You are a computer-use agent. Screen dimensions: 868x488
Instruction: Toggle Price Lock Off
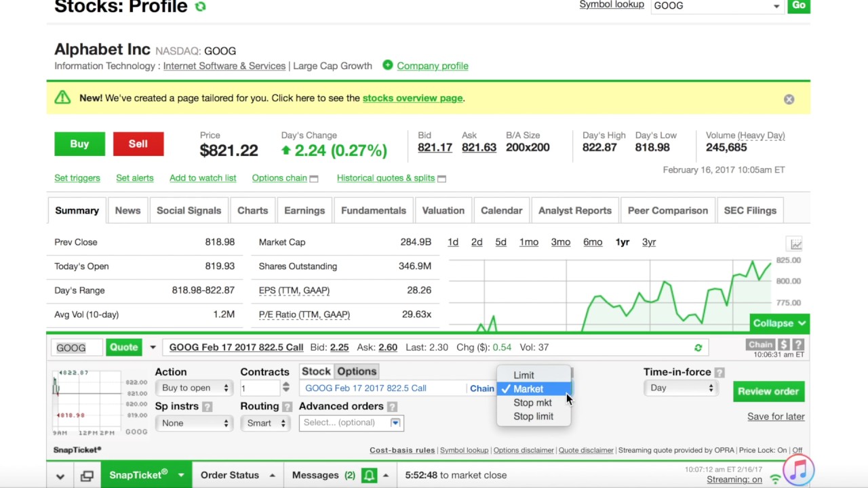(x=797, y=450)
